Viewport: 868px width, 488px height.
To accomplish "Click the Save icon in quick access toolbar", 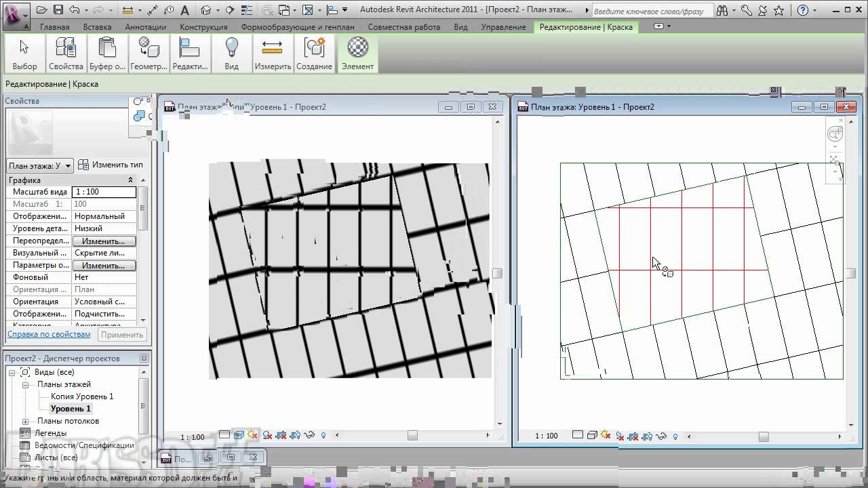I will pyautogui.click(x=58, y=10).
